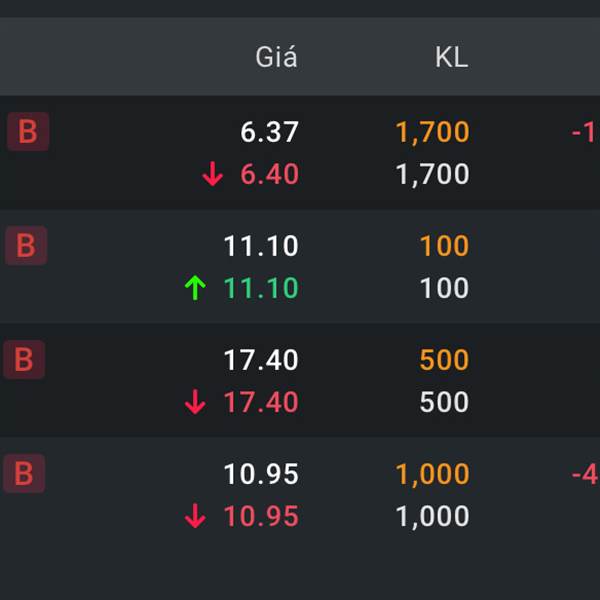Click the red down arrow next to 6.40
Image resolution: width=600 pixels, height=600 pixels.
pyautogui.click(x=212, y=174)
